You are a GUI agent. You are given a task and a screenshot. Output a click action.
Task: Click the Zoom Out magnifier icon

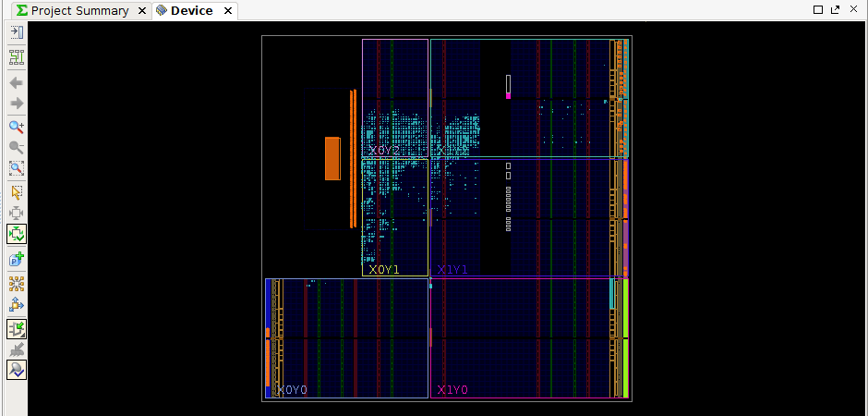[x=16, y=148]
